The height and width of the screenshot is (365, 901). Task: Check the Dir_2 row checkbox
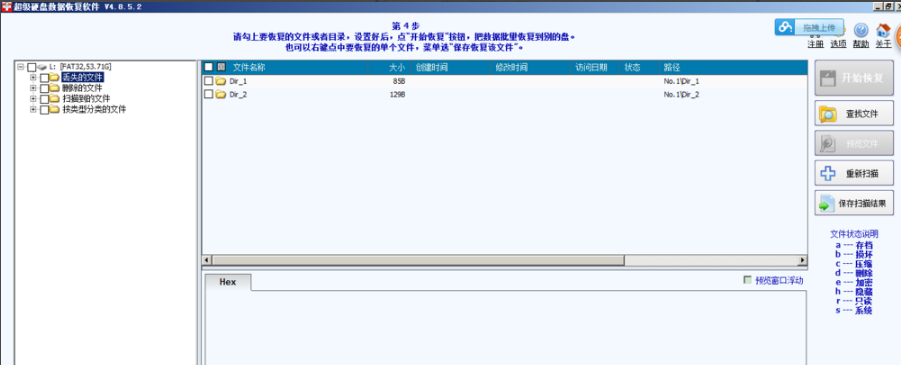tap(209, 95)
